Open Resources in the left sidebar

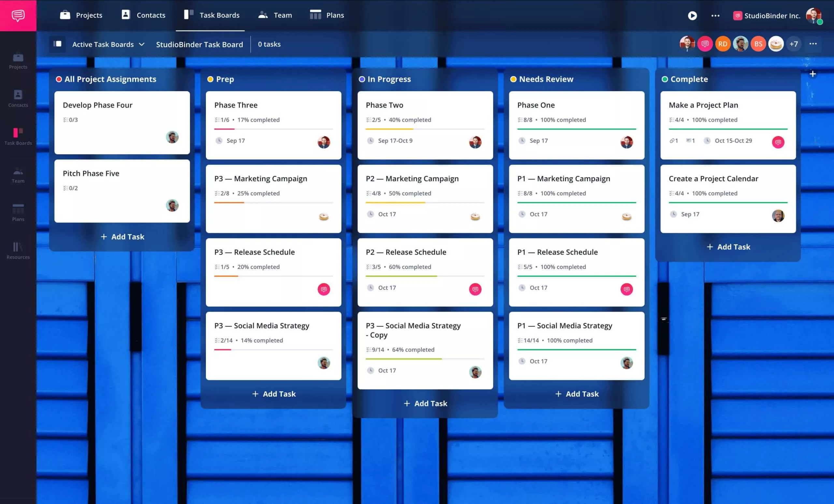pyautogui.click(x=18, y=251)
